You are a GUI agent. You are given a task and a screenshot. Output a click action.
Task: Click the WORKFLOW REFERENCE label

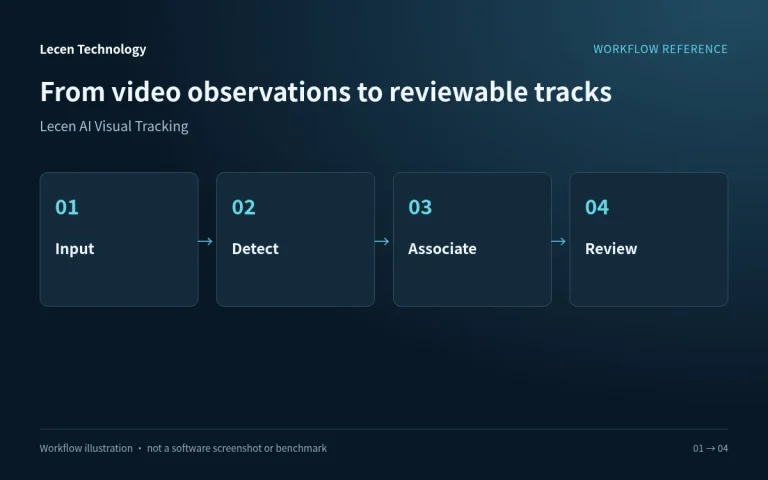tap(660, 49)
